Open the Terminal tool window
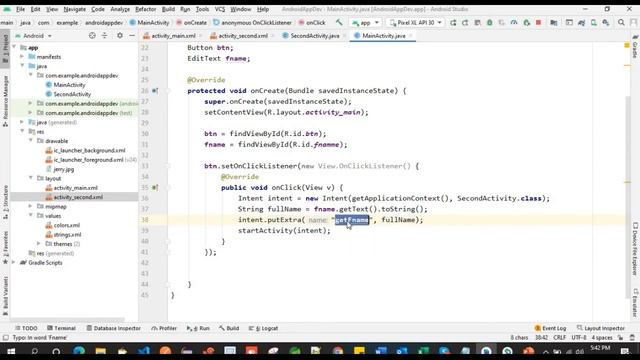The height and width of the screenshot is (360, 640). 61,328
